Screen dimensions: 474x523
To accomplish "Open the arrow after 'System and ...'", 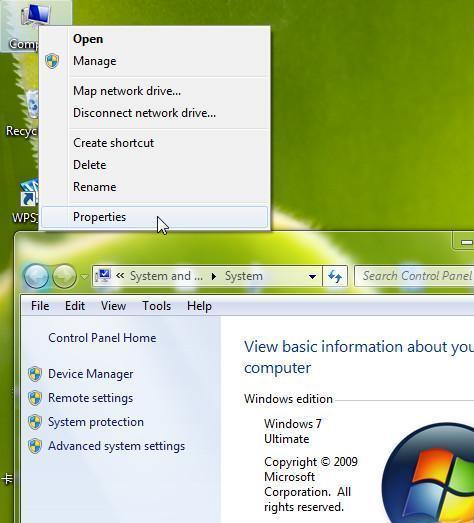I will [x=213, y=276].
